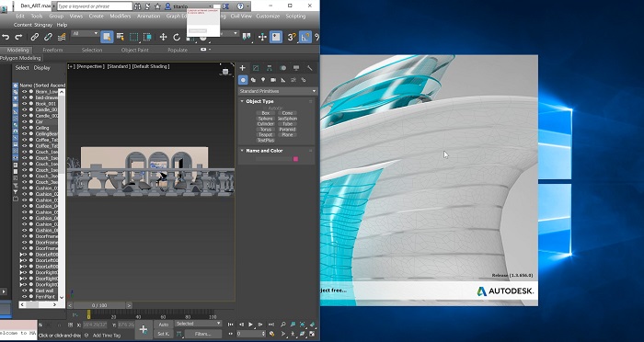Viewport: 644px width, 342px height.
Task: Click the Teapot primitive button
Action: coord(266,134)
